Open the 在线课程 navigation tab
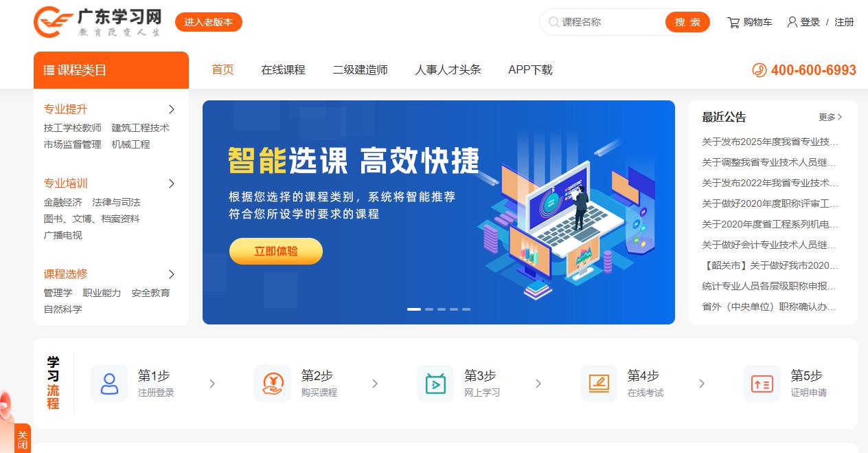 pyautogui.click(x=283, y=70)
